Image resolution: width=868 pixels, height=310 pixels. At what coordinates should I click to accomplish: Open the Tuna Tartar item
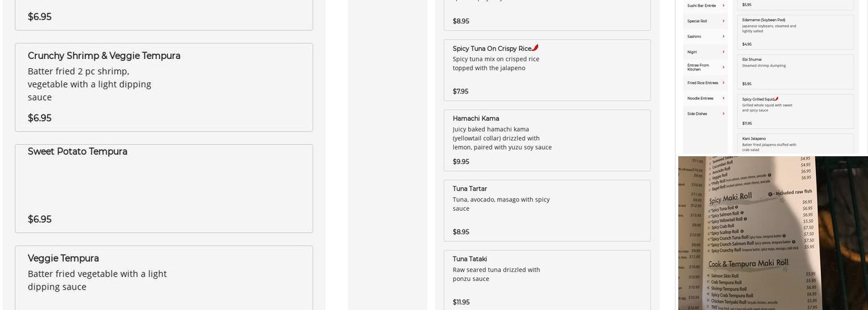(547, 211)
